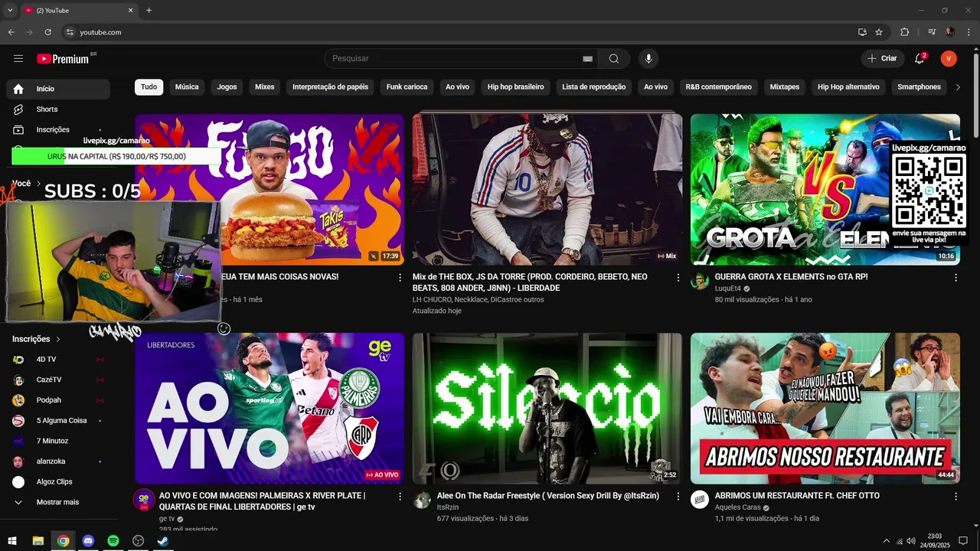Open the GROTA vs ELEMENTS thumbnail

coord(825,190)
